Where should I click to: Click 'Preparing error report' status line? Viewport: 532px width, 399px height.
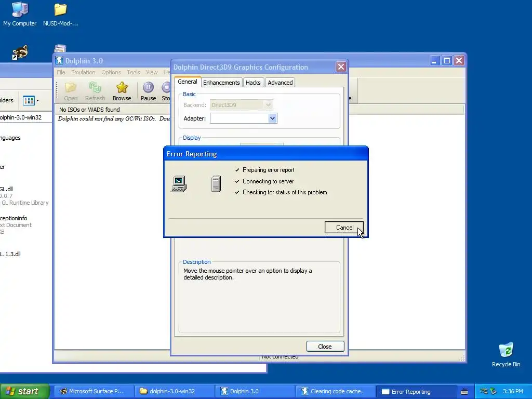pyautogui.click(x=268, y=170)
